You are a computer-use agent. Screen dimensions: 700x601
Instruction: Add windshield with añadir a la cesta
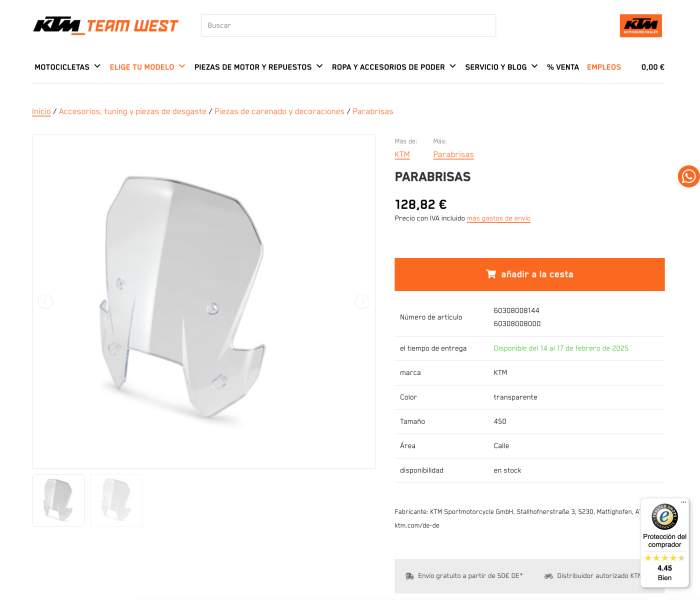click(529, 274)
